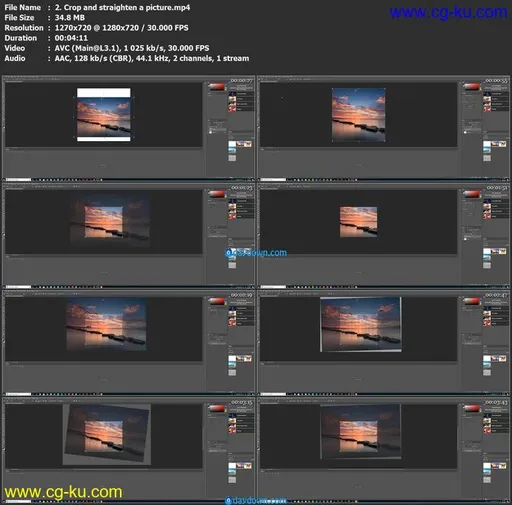Open the video frame stamped 00:01:51

pyautogui.click(x=383, y=235)
